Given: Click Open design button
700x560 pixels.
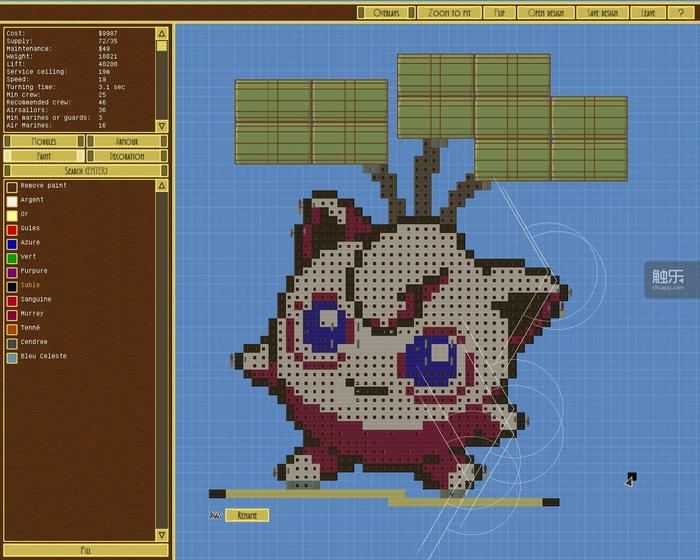Looking at the screenshot, I should point(546,13).
